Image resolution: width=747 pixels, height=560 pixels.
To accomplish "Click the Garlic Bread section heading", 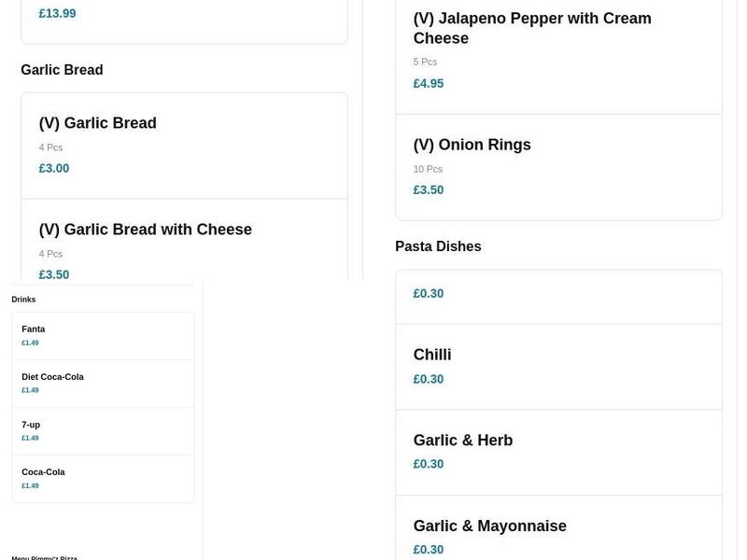I will click(x=62, y=69).
